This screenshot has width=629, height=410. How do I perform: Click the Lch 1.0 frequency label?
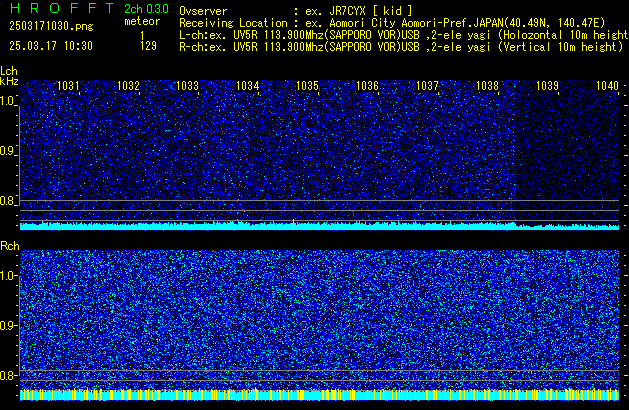(x=8, y=101)
